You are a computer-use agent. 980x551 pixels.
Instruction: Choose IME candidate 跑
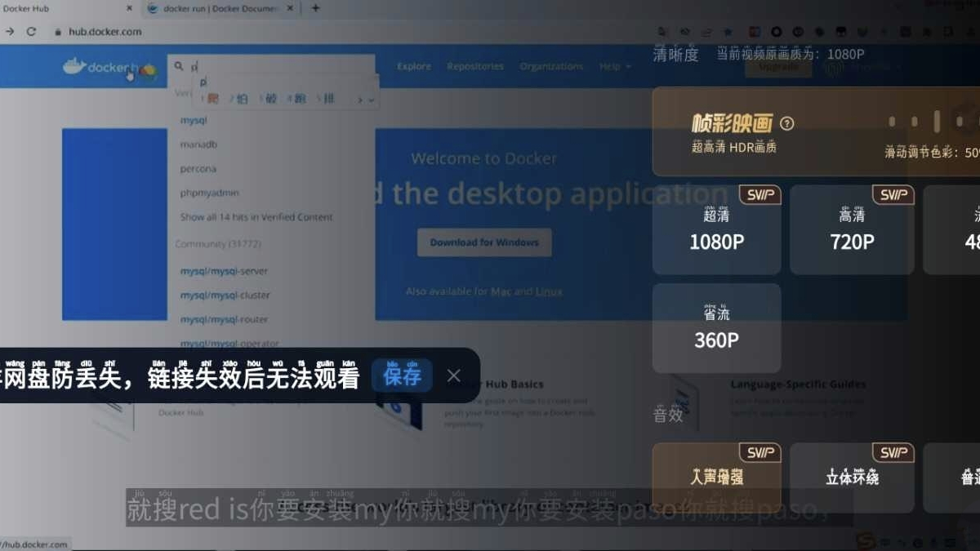(298, 99)
